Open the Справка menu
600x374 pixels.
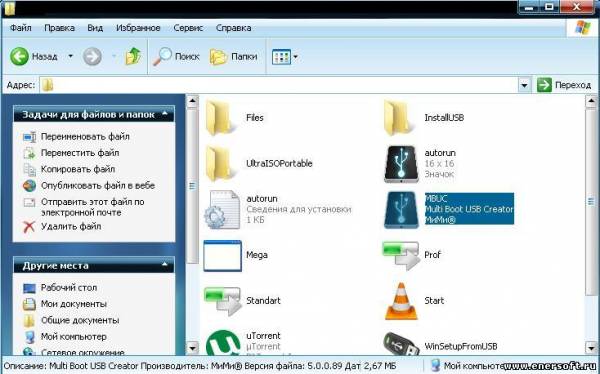[233, 28]
